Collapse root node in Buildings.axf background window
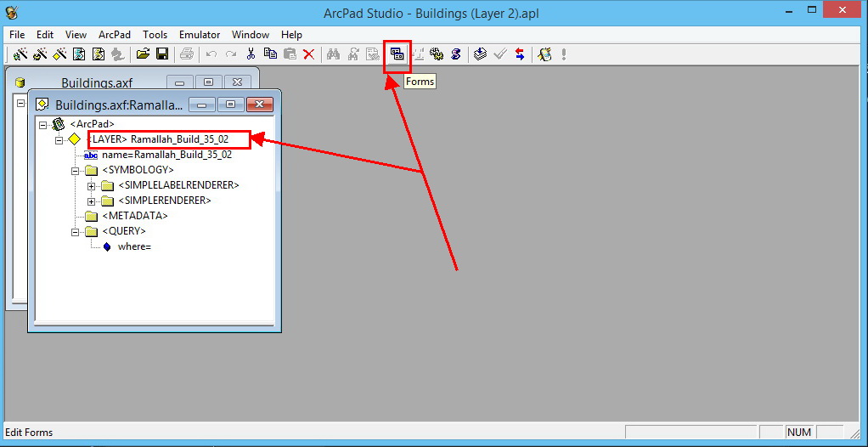 click(20, 103)
